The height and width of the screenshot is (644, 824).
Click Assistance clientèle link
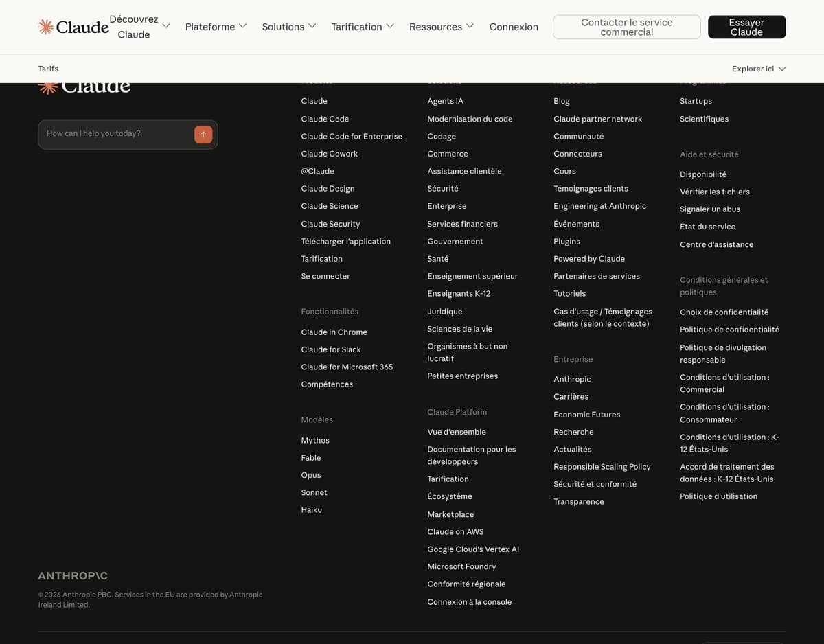click(x=464, y=171)
